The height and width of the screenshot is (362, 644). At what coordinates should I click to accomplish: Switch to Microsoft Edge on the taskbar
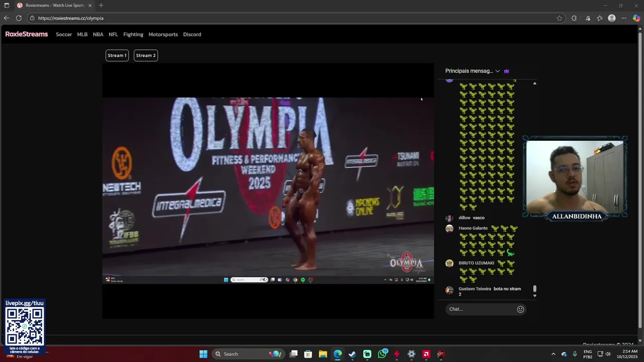click(x=338, y=354)
